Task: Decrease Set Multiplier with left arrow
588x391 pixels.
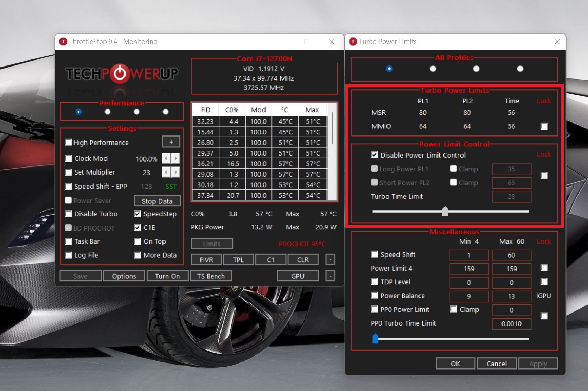Action: 166,172
